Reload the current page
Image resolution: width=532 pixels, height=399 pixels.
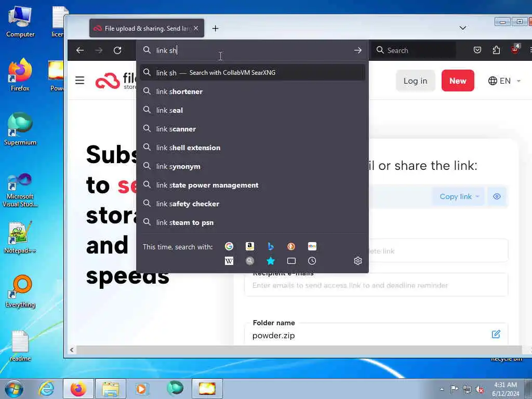(x=117, y=50)
